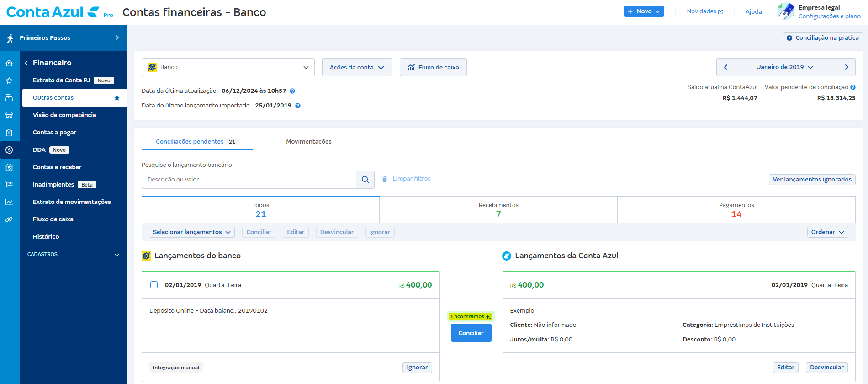Go to the previous month with left arrow

pos(725,67)
